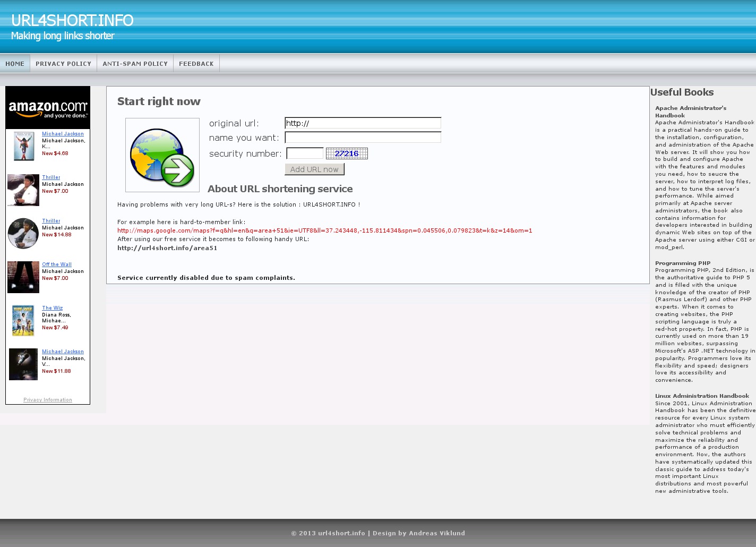Select Thriller album cover priced $7.00
The width and height of the screenshot is (756, 547).
tap(23, 190)
